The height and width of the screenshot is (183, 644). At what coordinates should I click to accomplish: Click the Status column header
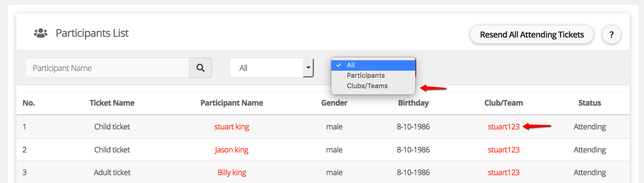click(589, 103)
